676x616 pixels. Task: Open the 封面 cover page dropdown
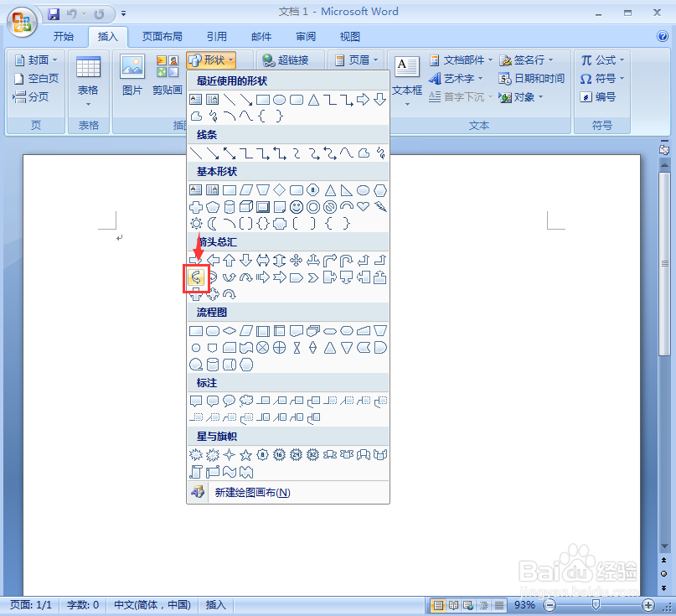(36, 60)
